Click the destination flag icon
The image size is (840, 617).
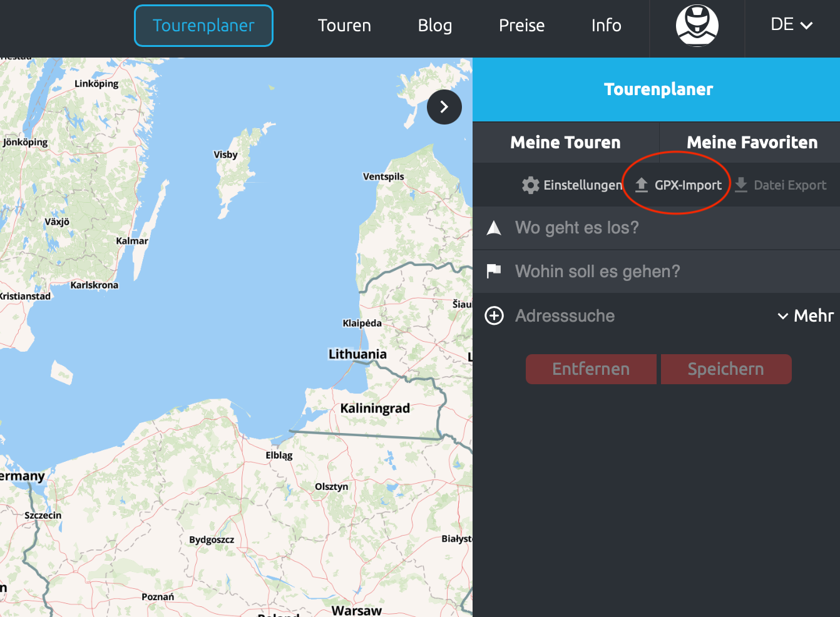[x=494, y=271]
